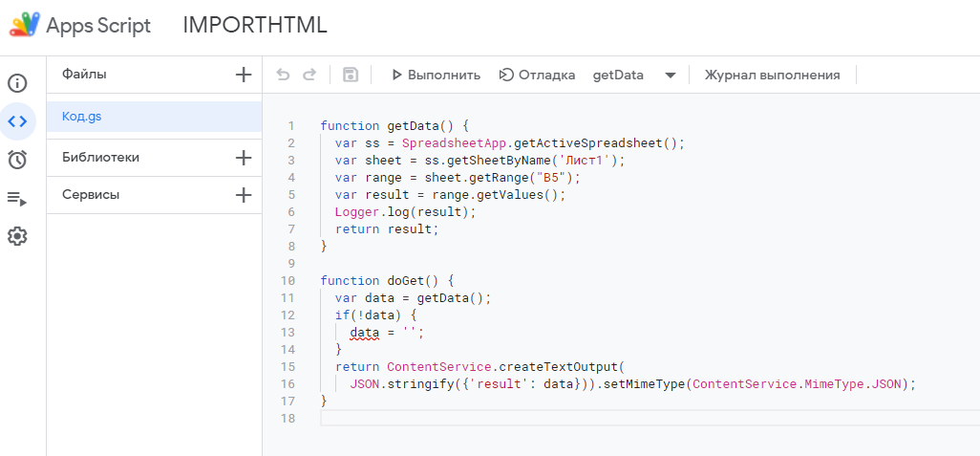Click the Undo arrow in toolbar
This screenshot has height=456, width=980.
coord(283,76)
